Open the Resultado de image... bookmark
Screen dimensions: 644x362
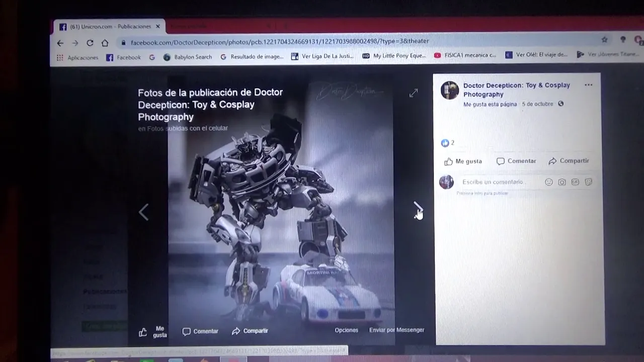252,57
